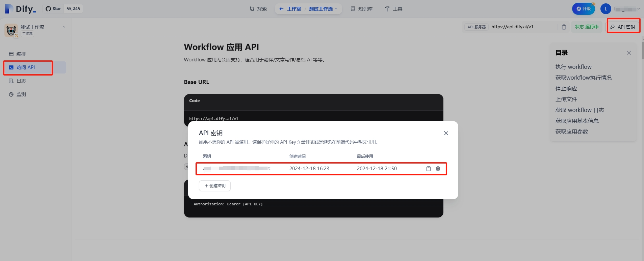
Task: Open the 探索 (Explore) tab
Action: pos(258,9)
